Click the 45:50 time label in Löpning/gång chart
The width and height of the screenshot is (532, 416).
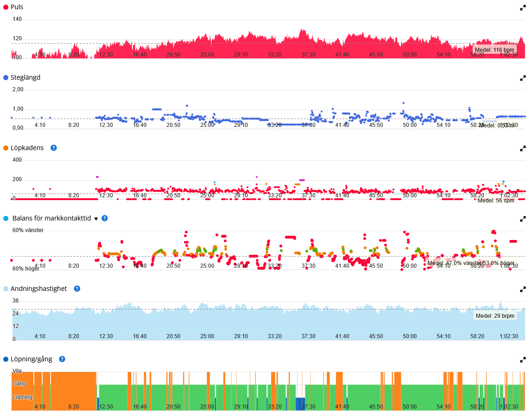[376, 407]
